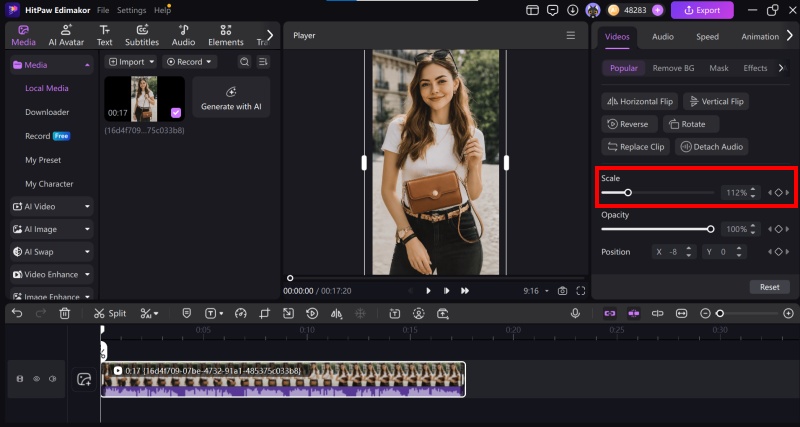Toggle the purple link clips icon
800x427 pixels.
tap(610, 313)
